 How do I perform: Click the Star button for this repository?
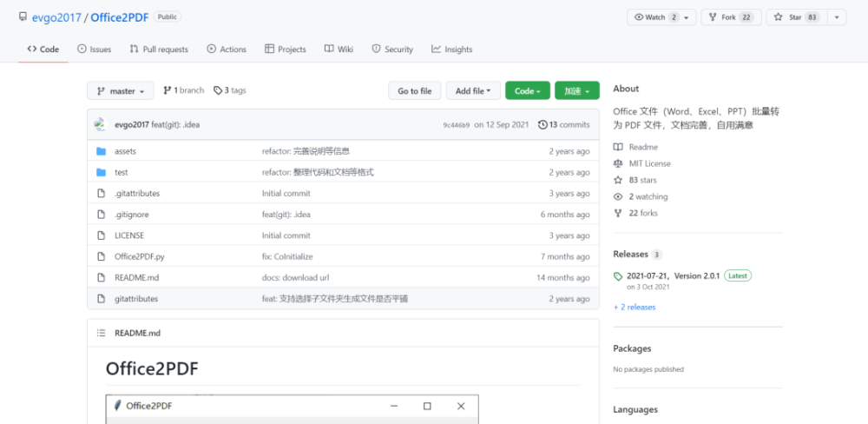coord(788,17)
